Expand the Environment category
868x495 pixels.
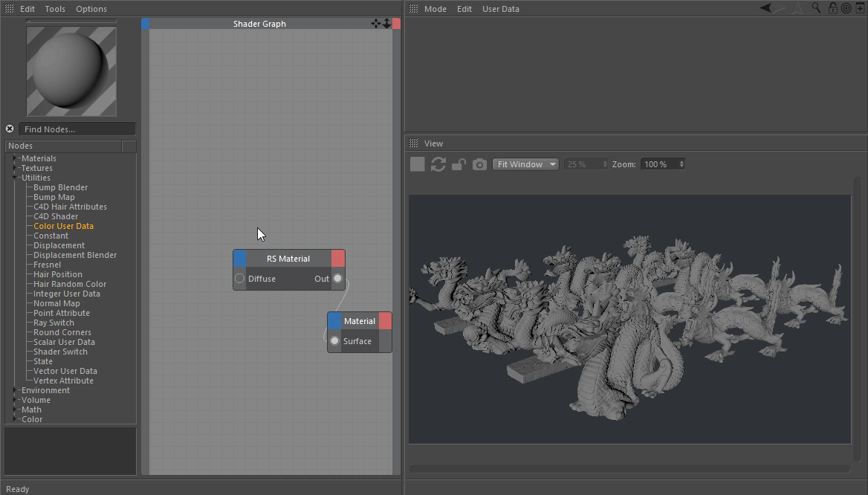(14, 390)
